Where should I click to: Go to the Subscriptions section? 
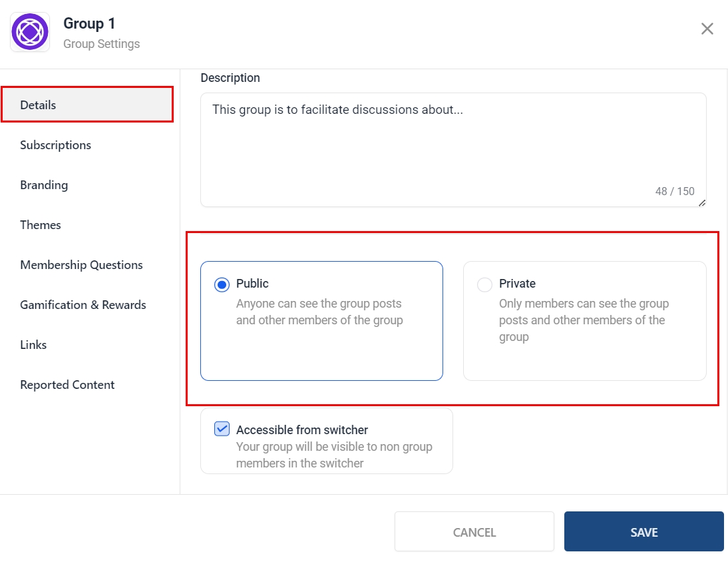point(55,145)
